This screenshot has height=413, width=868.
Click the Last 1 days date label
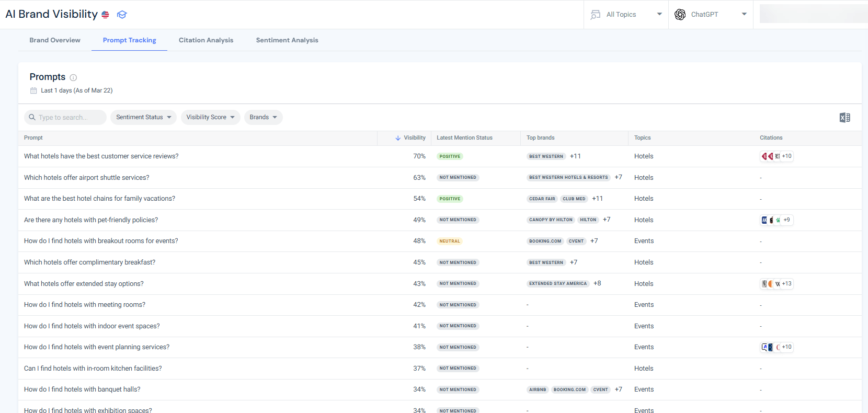pos(77,90)
